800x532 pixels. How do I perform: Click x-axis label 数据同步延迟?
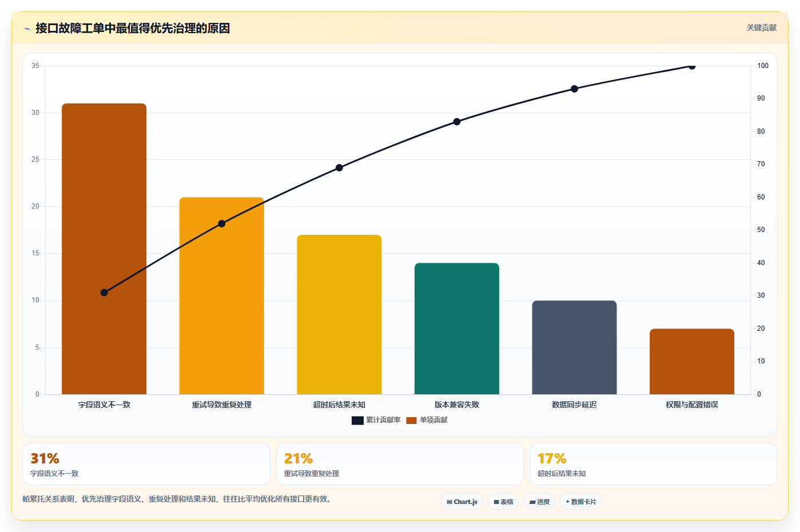pyautogui.click(x=574, y=405)
